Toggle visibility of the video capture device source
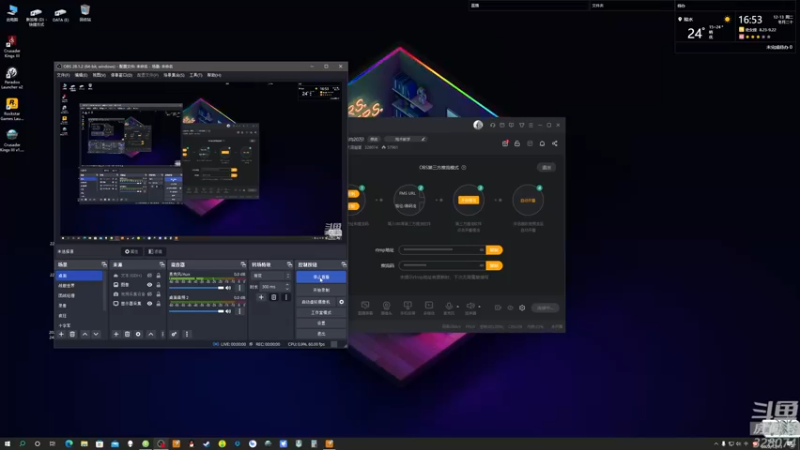 click(x=149, y=294)
